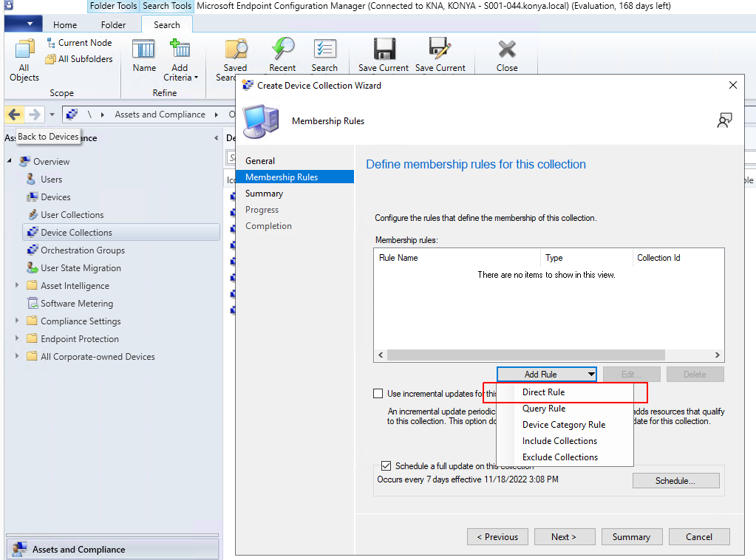
Task: Select the Current Node scope option
Action: tap(79, 43)
